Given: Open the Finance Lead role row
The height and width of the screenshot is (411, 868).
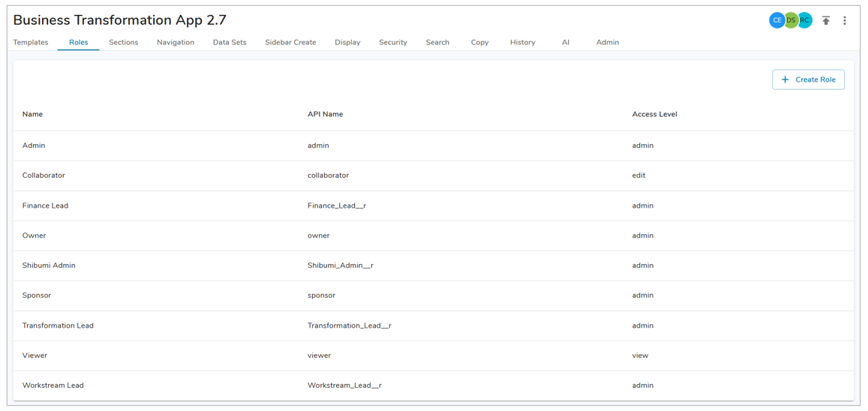Looking at the screenshot, I should [45, 205].
